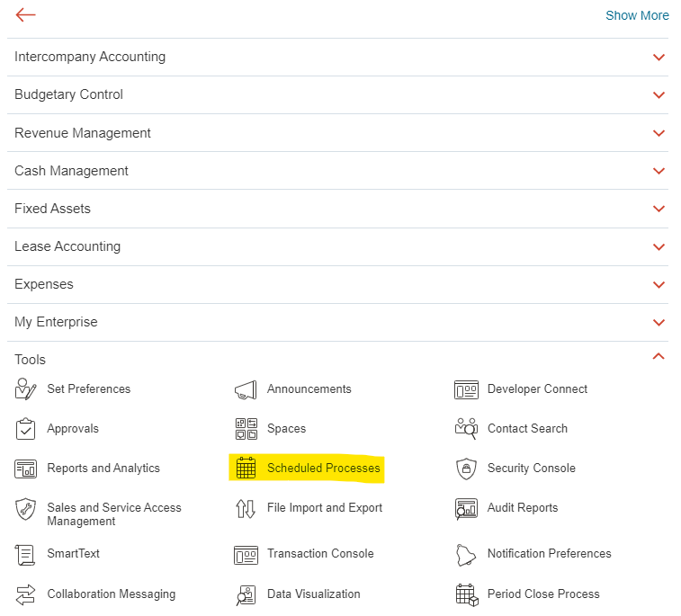The width and height of the screenshot is (681, 616).
Task: Click the red back arrow icon
Action: pos(25,14)
